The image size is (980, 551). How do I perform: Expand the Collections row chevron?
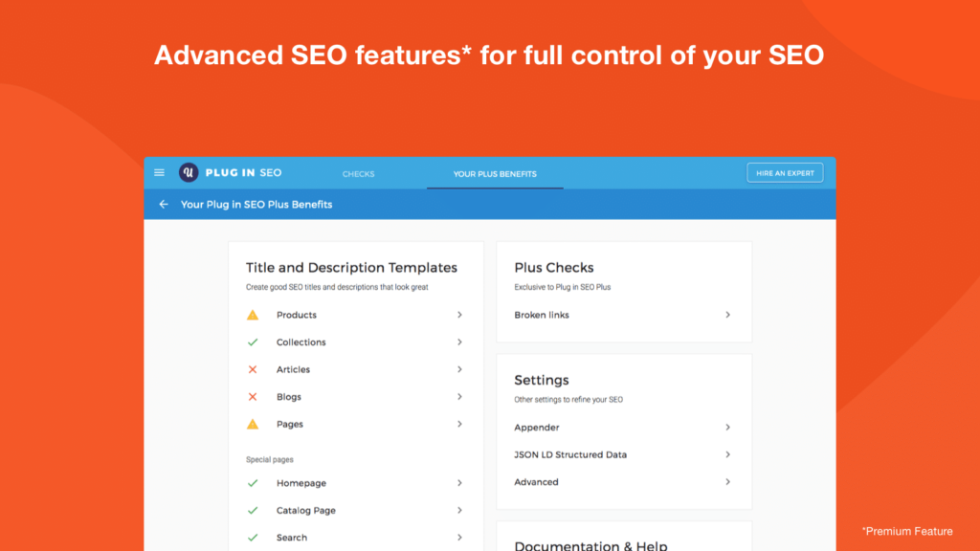tap(459, 342)
